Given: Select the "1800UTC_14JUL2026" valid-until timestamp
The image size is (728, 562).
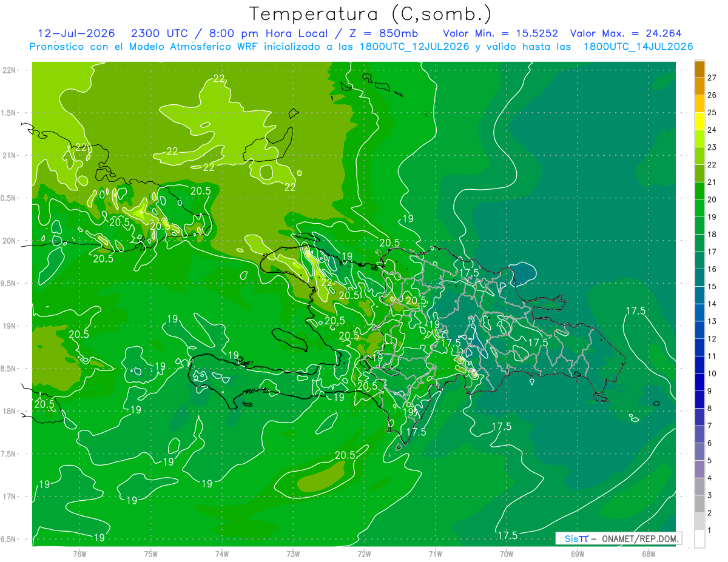Looking at the screenshot, I should click(638, 47).
